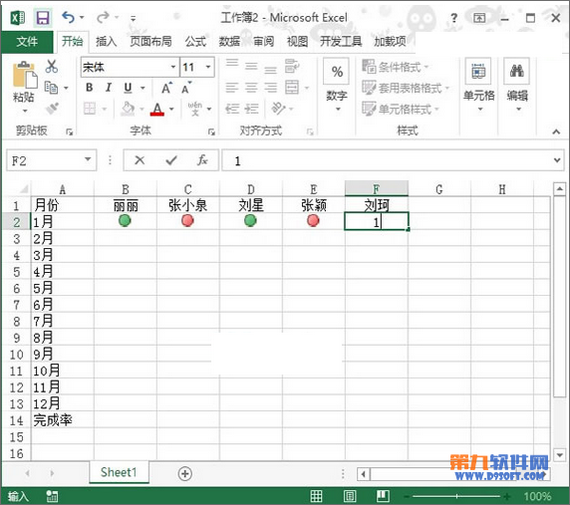Open 套用表格格式 table format menu

406,88
